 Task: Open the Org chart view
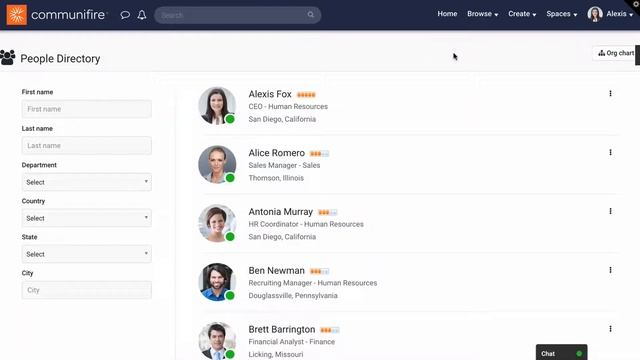(616, 53)
